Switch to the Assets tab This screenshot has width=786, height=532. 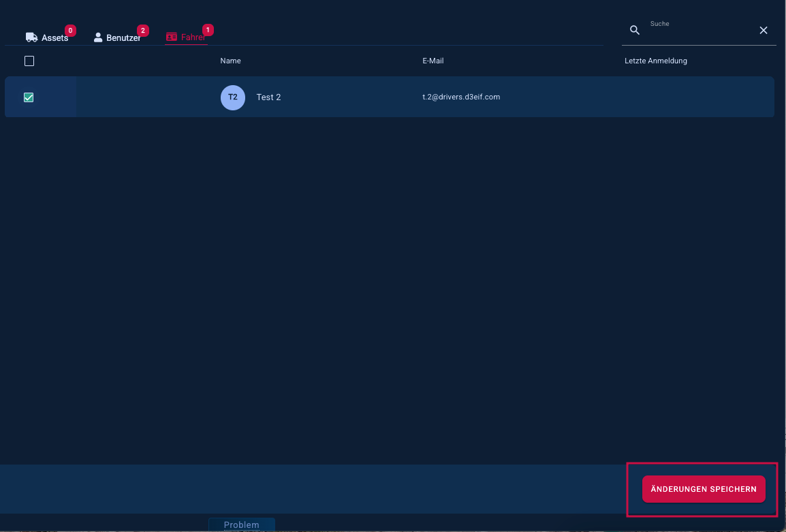[54, 38]
